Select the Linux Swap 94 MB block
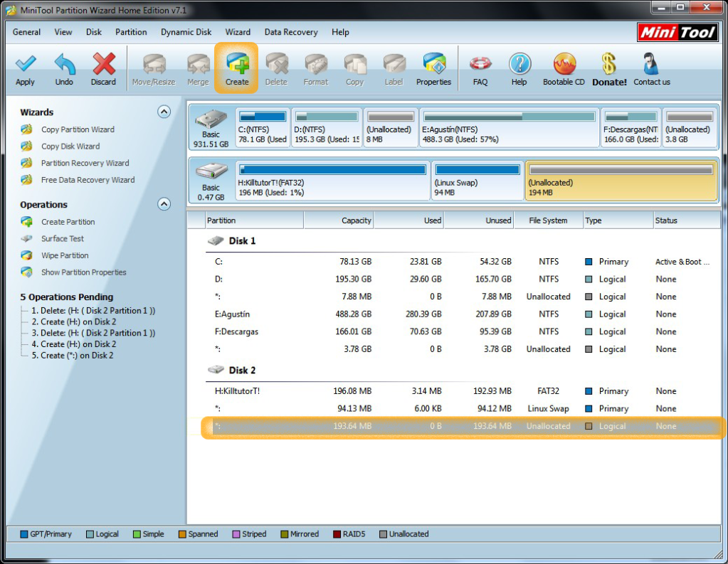Screen dimensions: 728x564 (478, 181)
